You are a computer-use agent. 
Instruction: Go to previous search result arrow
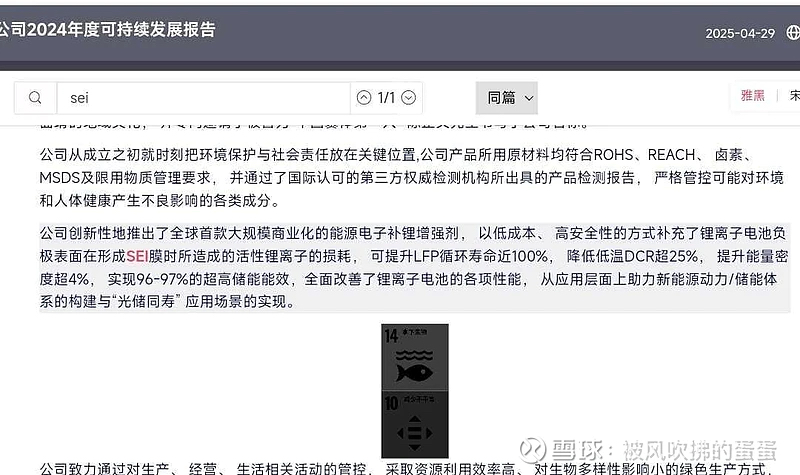tap(364, 97)
